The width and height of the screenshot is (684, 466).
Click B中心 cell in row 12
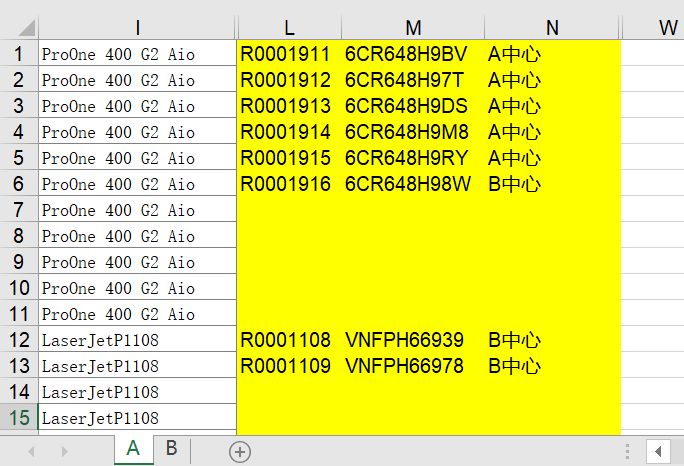(x=552, y=339)
